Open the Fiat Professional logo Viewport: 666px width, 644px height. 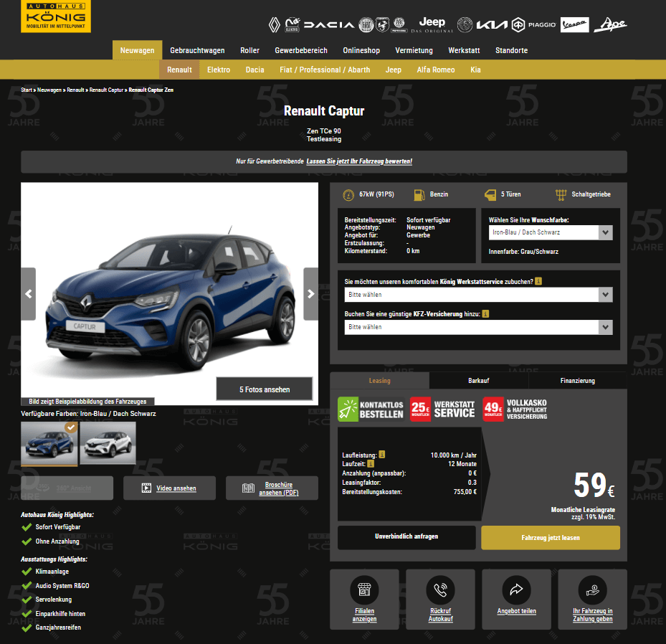[x=399, y=25]
